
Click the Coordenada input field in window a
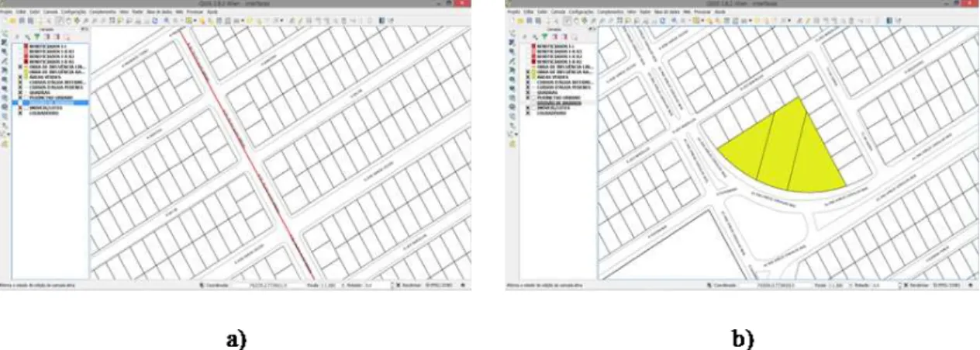tap(270, 286)
